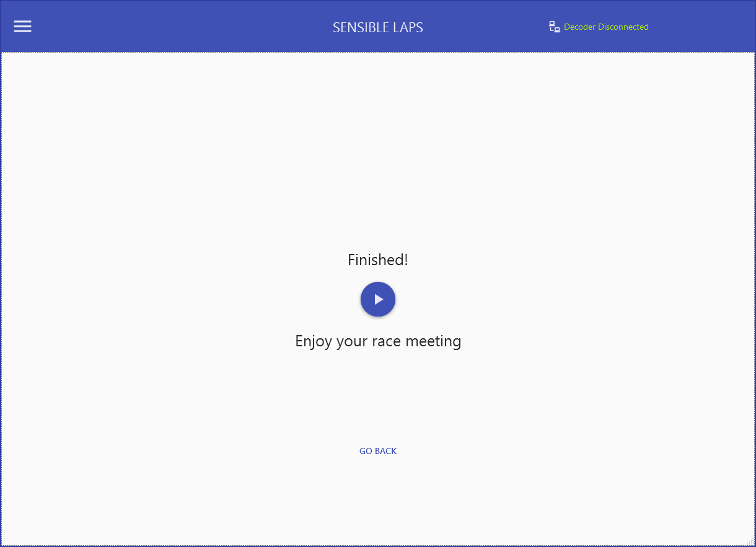Click the computer icon beside Decoder Disconnected

click(x=554, y=27)
